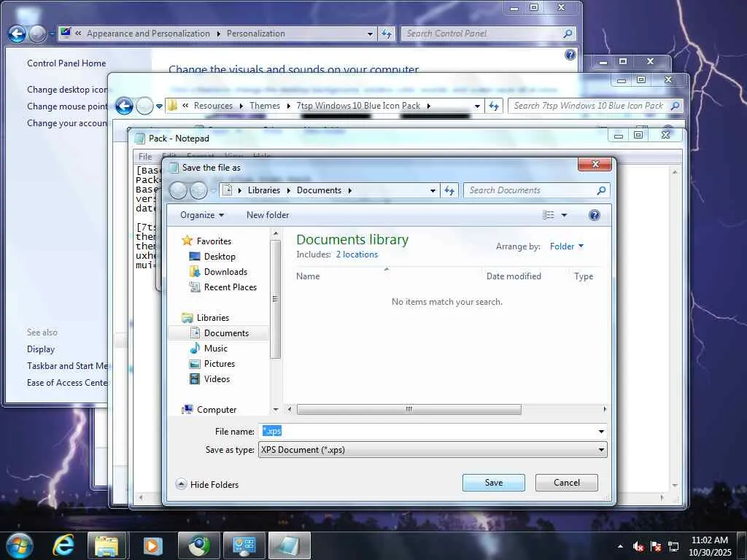Click the Desktop icon in Favorites
The width and height of the screenshot is (747, 560).
coord(194,256)
